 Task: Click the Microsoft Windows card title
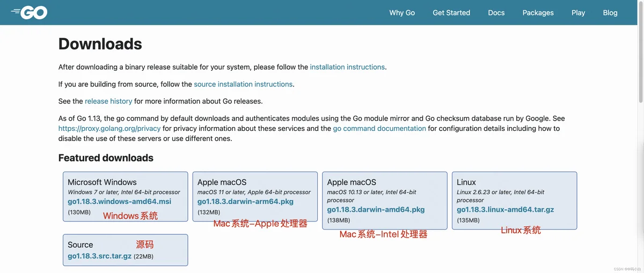(102, 182)
